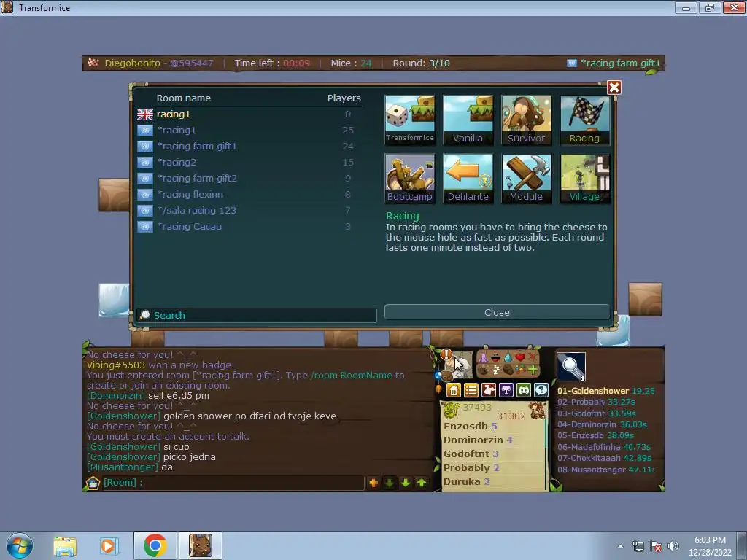Use the facepalm brown emote

[508, 370]
